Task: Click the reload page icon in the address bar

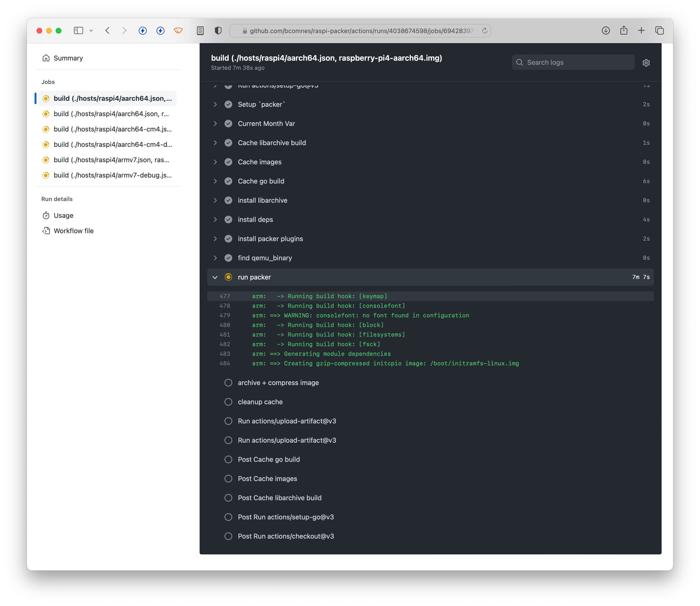Action: click(x=485, y=31)
